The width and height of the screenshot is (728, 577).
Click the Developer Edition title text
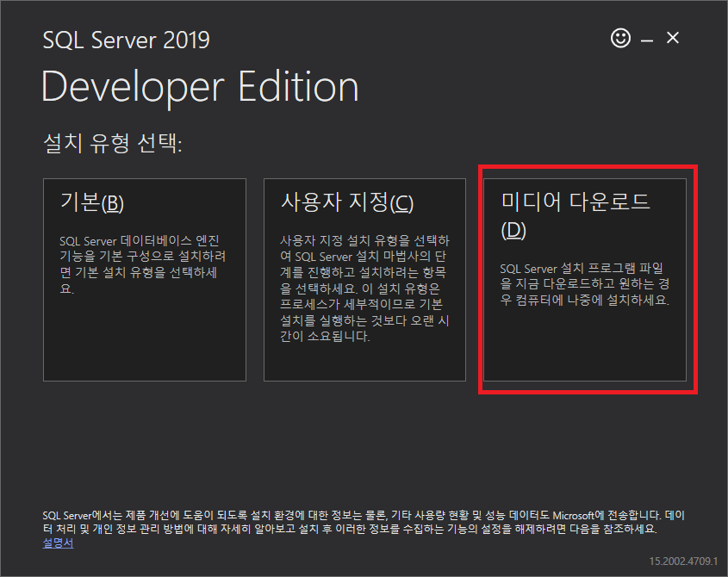click(x=200, y=88)
